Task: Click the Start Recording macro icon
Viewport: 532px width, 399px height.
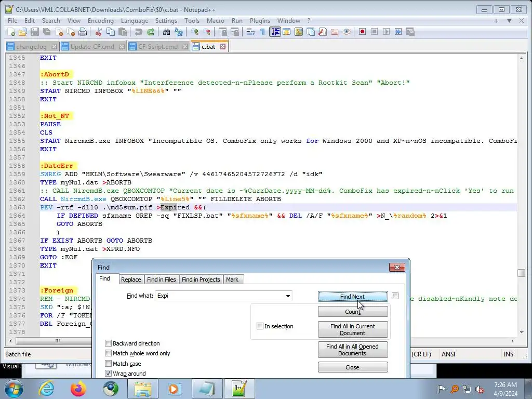Action: [x=362, y=32]
